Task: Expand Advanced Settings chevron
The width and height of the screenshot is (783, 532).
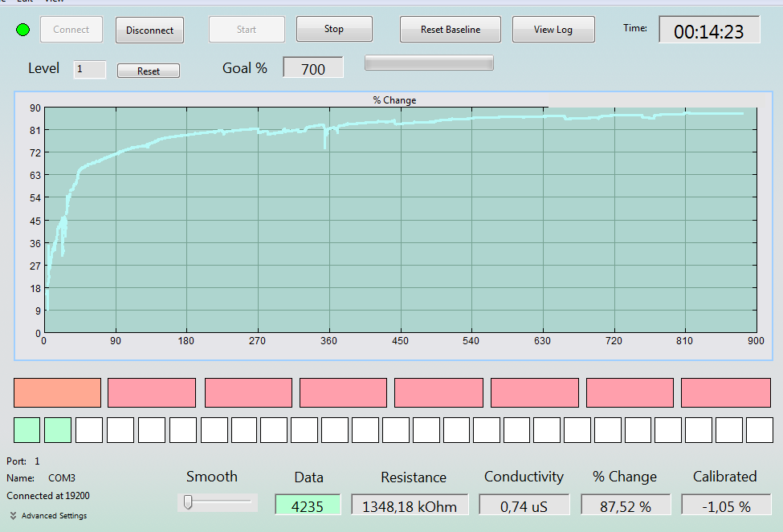Action: [x=13, y=515]
